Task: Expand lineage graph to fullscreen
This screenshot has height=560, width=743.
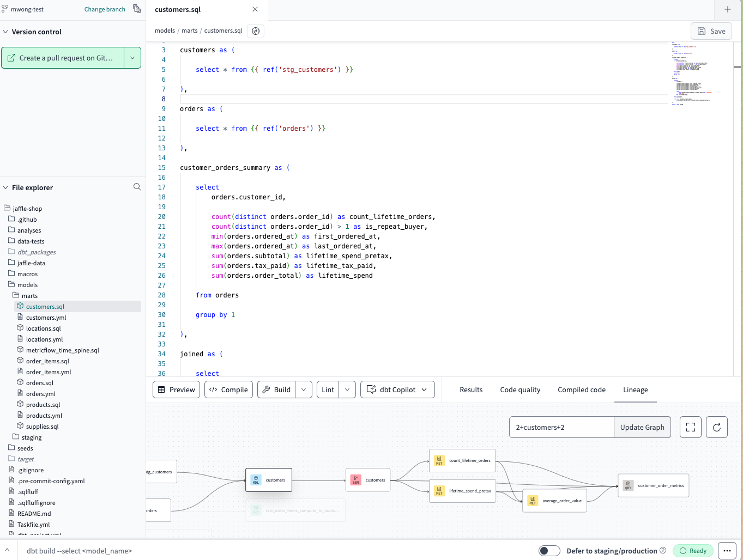Action: pos(690,427)
